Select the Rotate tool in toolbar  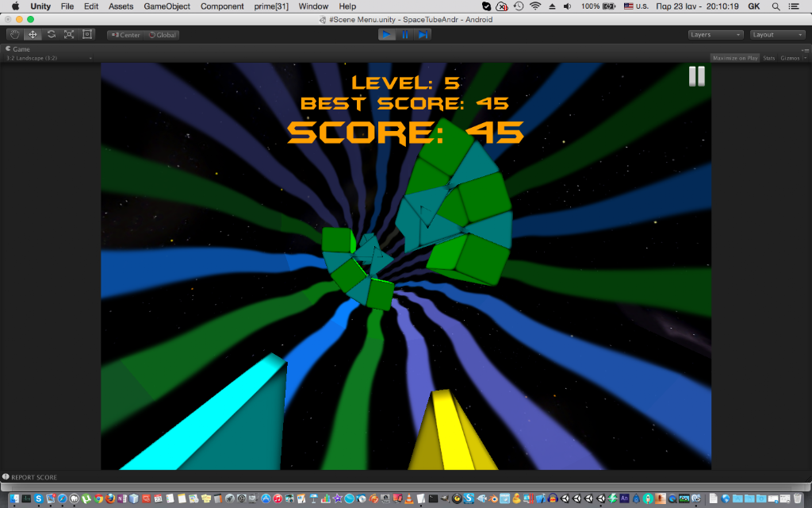51,35
